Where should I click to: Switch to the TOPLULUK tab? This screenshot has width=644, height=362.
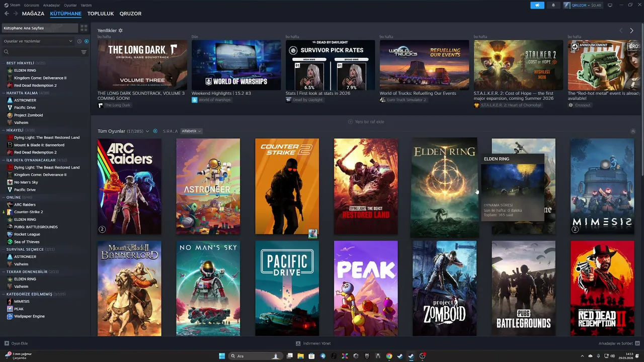click(101, 14)
